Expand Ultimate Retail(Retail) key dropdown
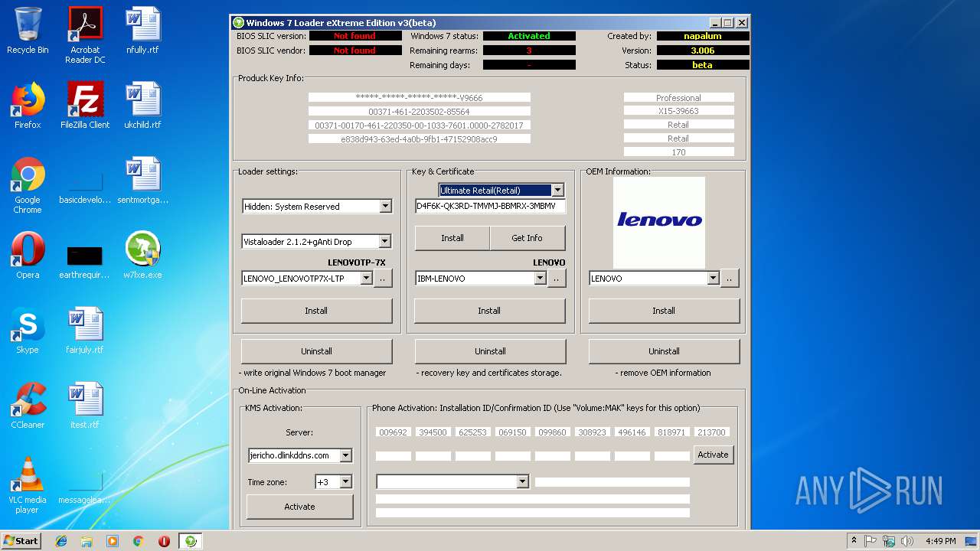 point(557,190)
